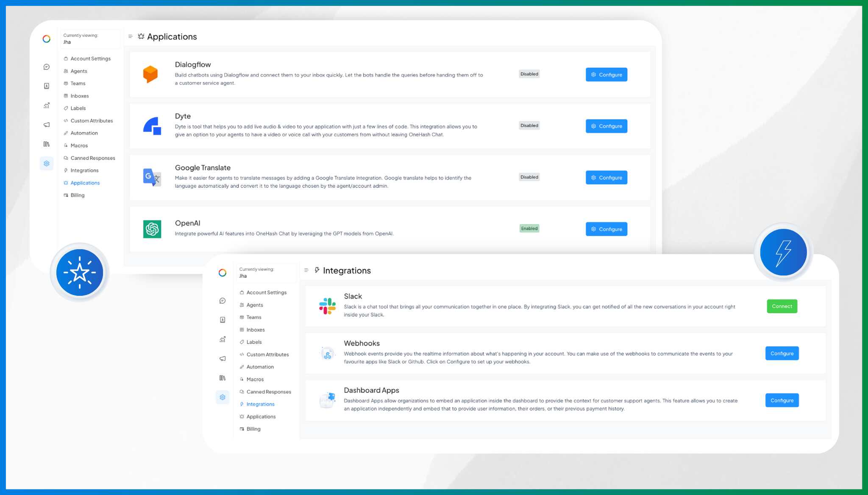Screen dimensions: 868x495
Task: Configure the Dyte application
Action: pos(606,126)
